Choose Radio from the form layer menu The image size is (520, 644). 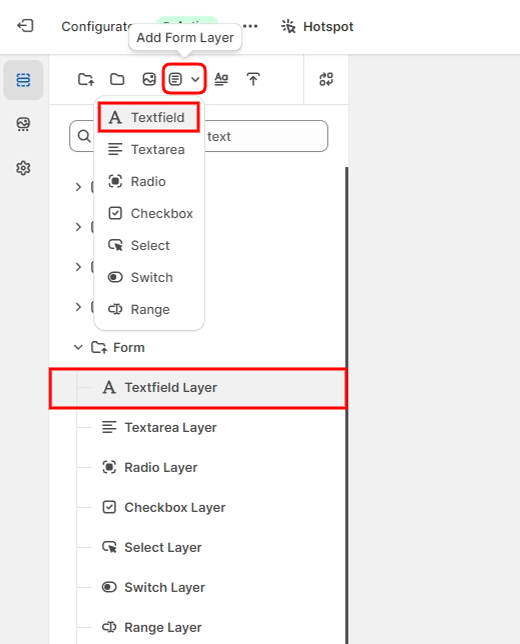(149, 182)
